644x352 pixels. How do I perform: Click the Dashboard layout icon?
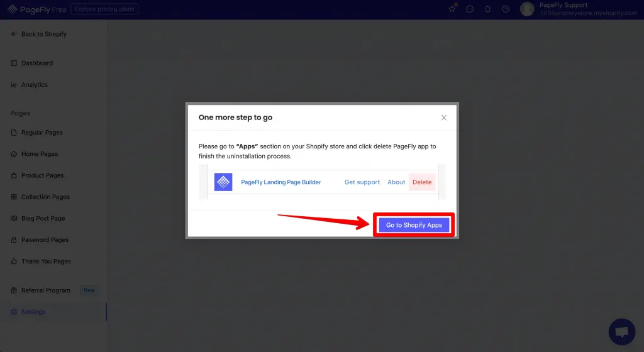coord(14,63)
